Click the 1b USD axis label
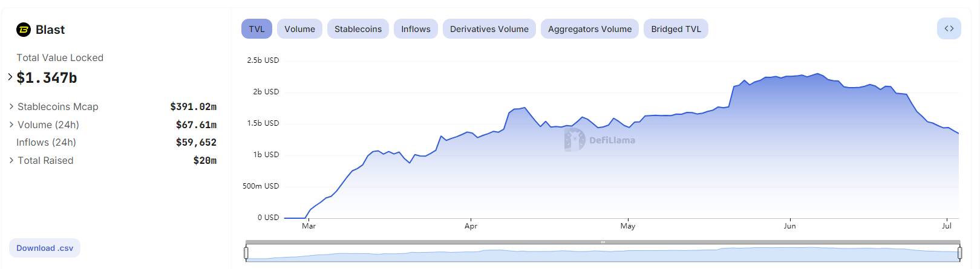Screen dimensions: 980x269 pos(266,154)
